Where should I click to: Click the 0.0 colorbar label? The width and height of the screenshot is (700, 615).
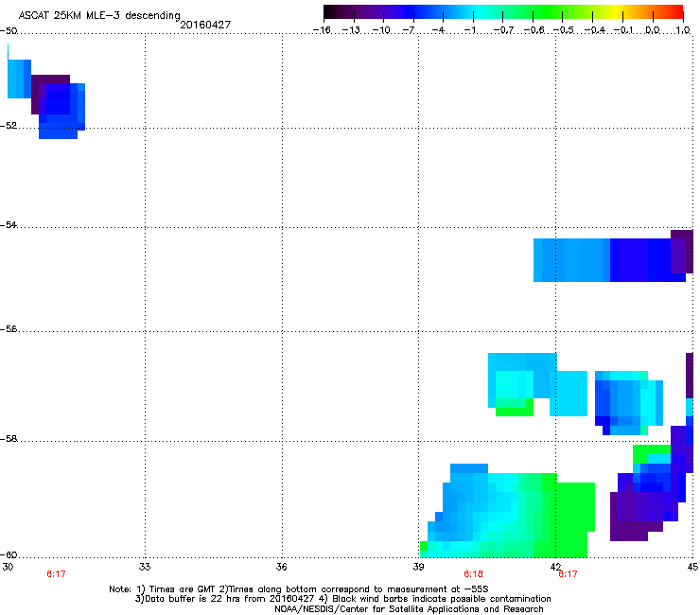click(653, 30)
